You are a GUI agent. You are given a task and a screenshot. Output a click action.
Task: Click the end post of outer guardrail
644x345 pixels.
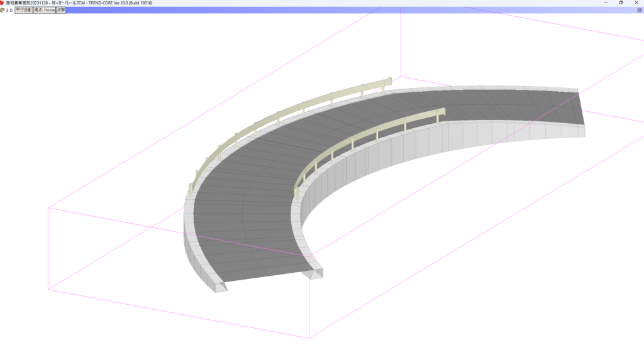pos(390,80)
